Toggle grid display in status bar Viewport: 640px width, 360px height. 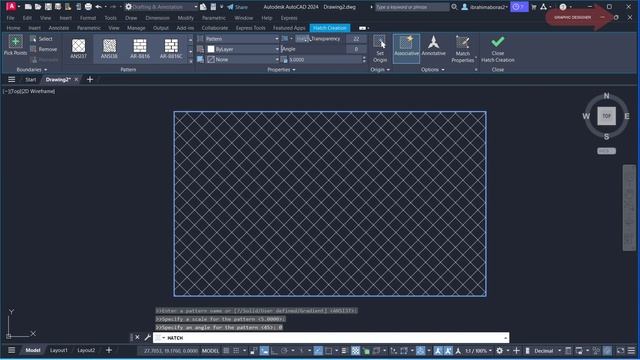click(226, 351)
